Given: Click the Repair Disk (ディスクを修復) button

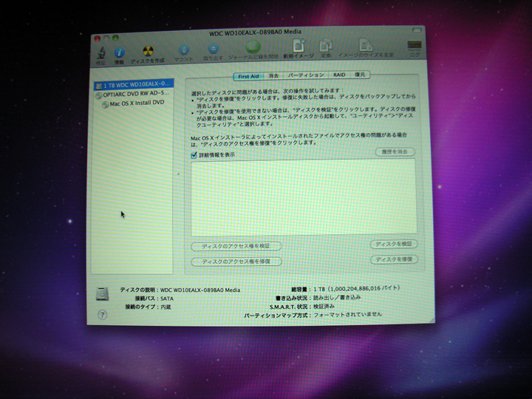Looking at the screenshot, I should coord(394,259).
